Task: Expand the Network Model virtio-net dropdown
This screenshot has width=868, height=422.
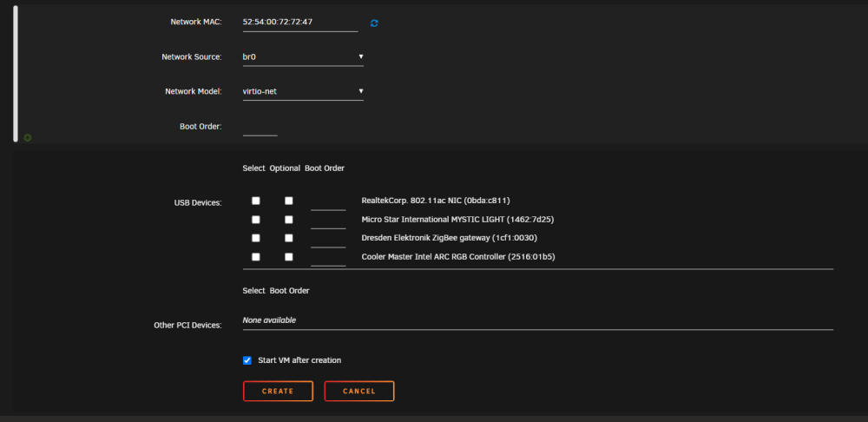Action: click(x=303, y=91)
